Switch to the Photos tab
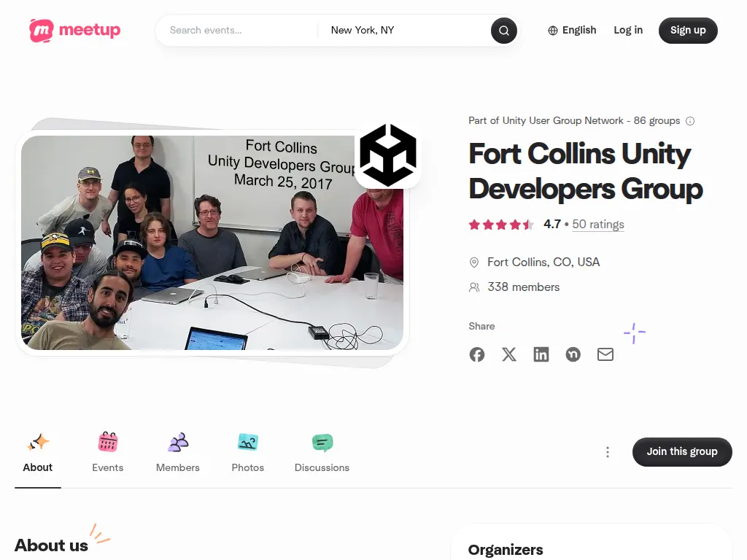 point(248,451)
